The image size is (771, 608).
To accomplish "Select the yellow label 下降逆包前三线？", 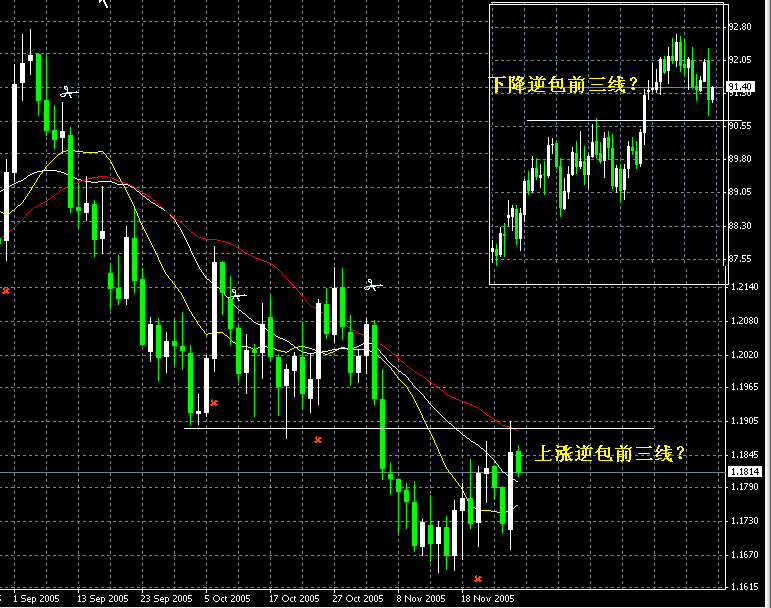I will click(x=563, y=85).
